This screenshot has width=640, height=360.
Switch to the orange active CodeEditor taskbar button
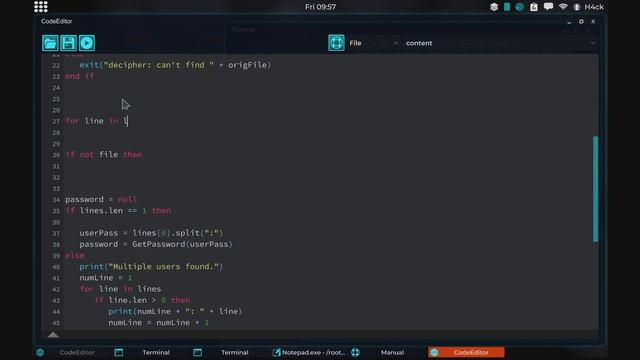(x=466, y=352)
